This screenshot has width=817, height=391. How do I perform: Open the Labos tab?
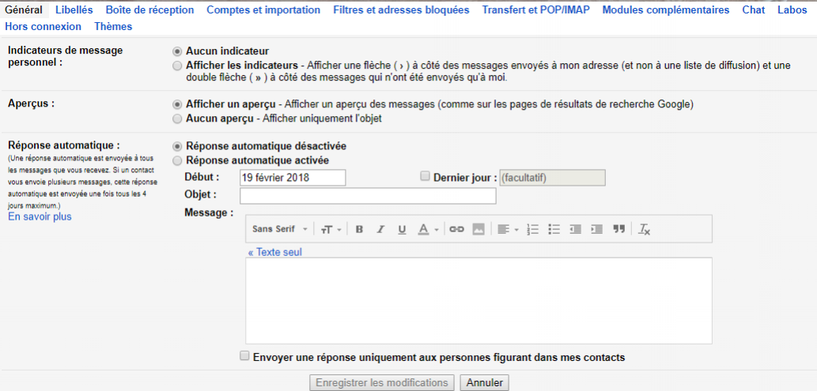[x=792, y=10]
